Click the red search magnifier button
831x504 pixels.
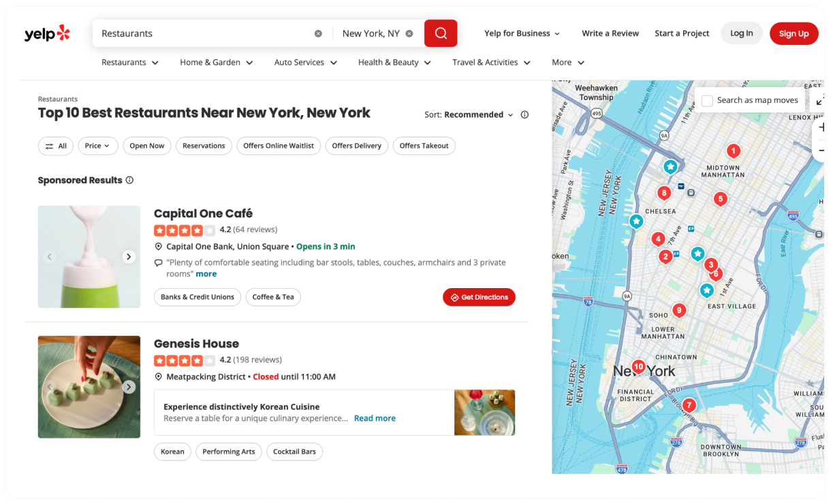point(441,33)
